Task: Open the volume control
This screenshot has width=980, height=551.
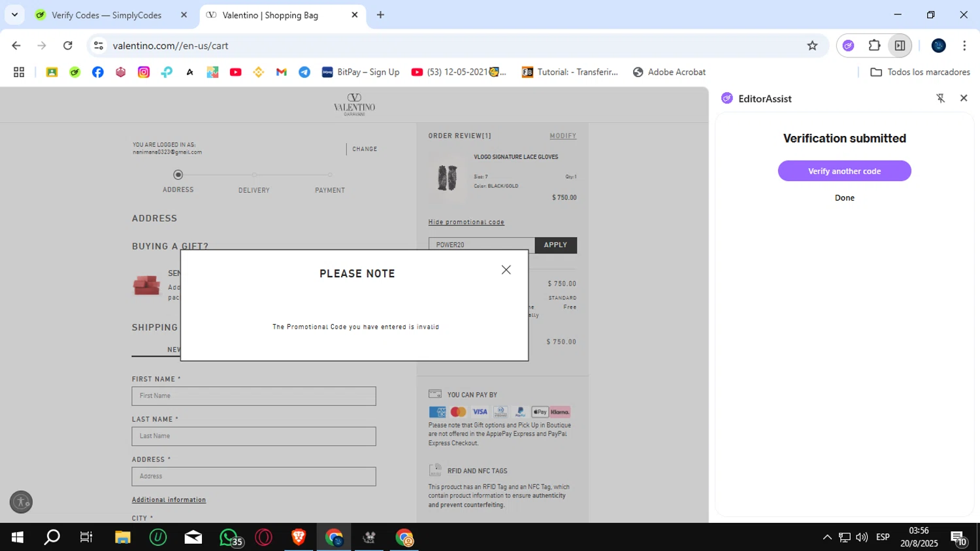Action: (x=862, y=537)
